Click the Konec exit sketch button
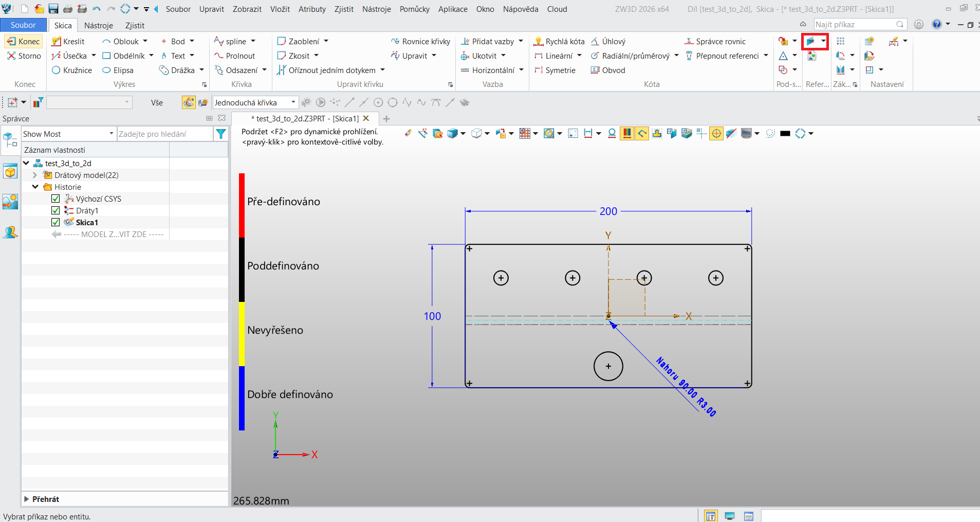The height and width of the screenshot is (522, 980). 24,41
